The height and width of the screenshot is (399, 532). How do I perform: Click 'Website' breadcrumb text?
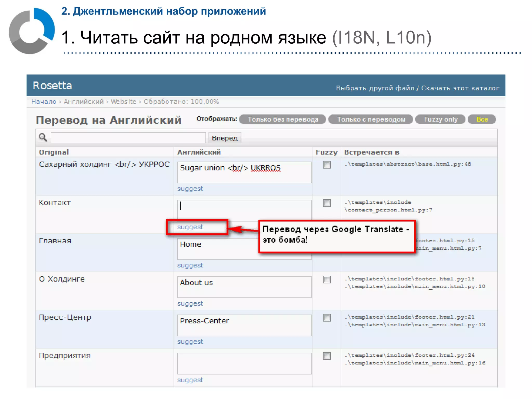[123, 102]
